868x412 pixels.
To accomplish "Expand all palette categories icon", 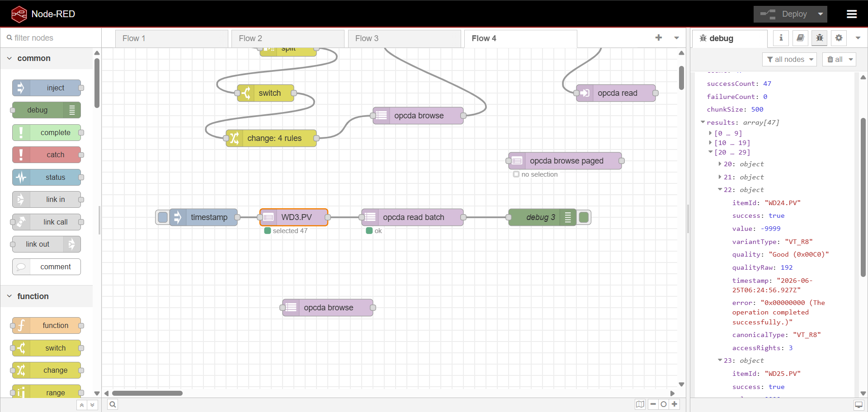I will tap(92, 405).
